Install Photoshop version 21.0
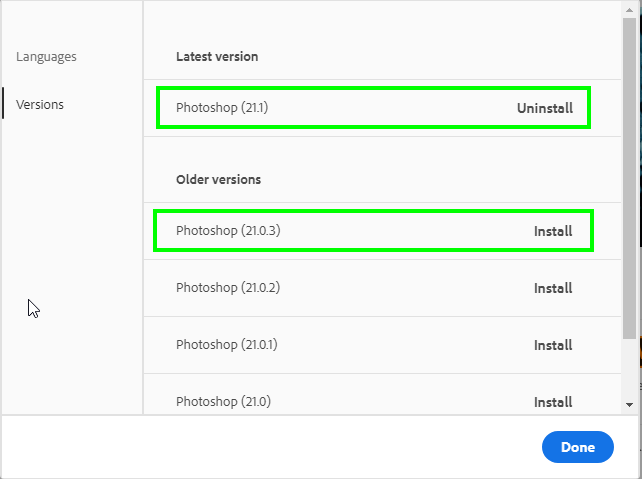The width and height of the screenshot is (642, 479). [552, 402]
